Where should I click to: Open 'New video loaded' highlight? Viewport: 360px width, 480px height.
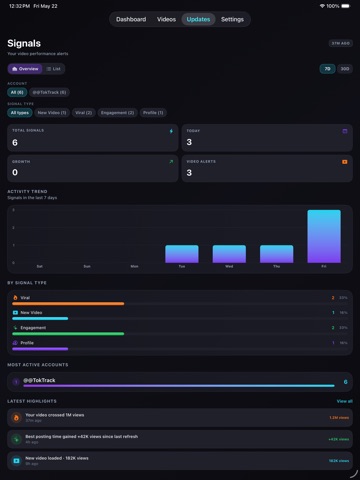pos(180,461)
